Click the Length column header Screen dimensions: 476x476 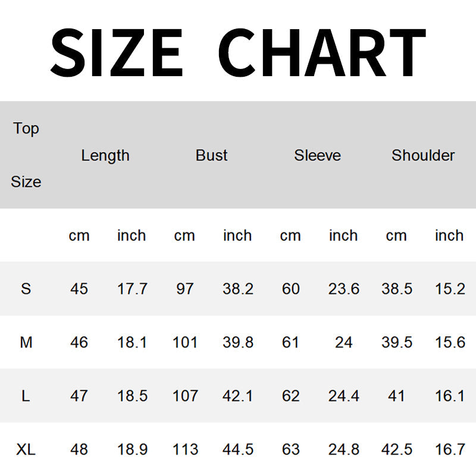click(105, 155)
